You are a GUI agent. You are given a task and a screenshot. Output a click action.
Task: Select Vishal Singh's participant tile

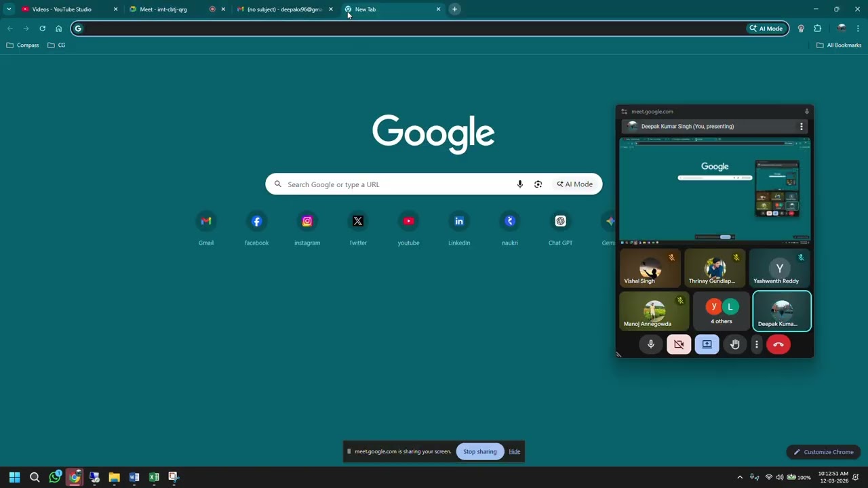click(x=650, y=268)
